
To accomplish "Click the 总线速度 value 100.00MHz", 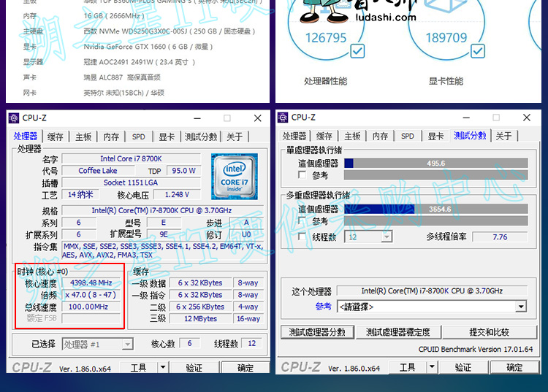I will (x=91, y=307).
